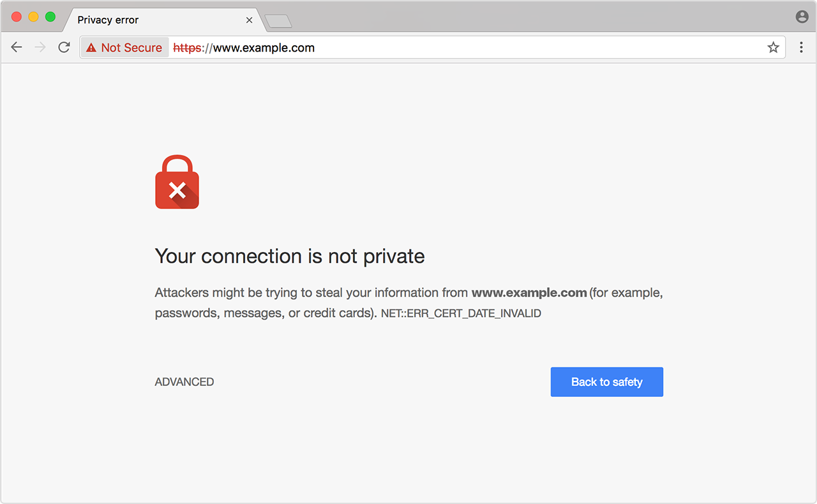Click the forward navigation arrow
The image size is (817, 504).
coord(40,47)
